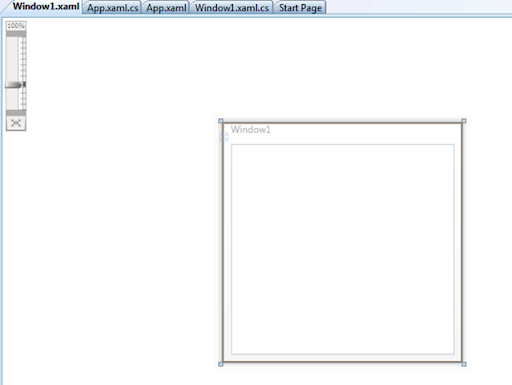Open the App.xaml tab

(x=166, y=8)
